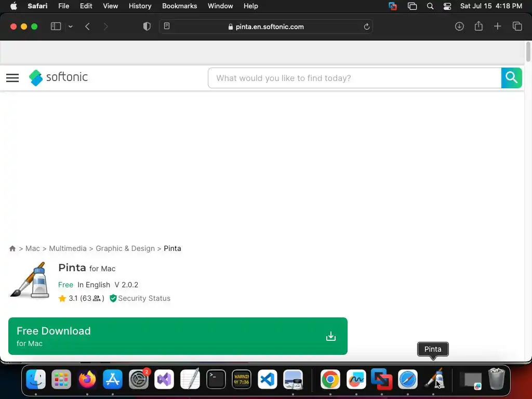
Task: Open Preview from the Dock
Action: pyautogui.click(x=293, y=379)
